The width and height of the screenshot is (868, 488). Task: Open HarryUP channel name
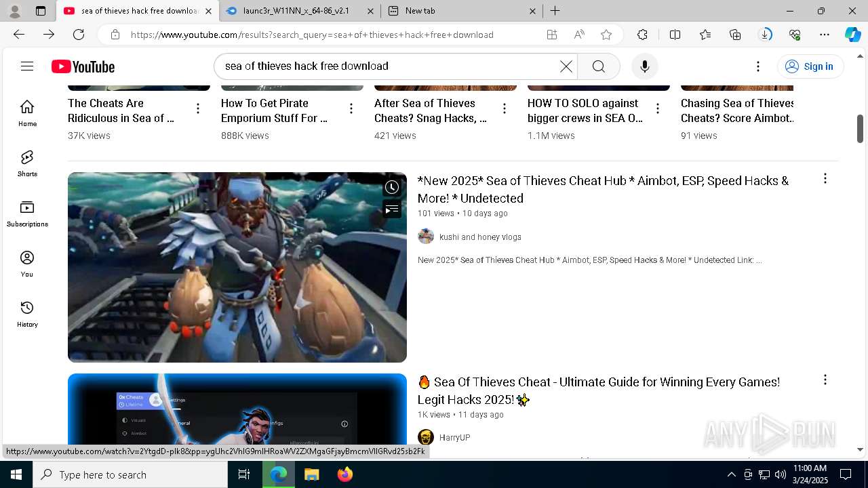click(x=454, y=438)
